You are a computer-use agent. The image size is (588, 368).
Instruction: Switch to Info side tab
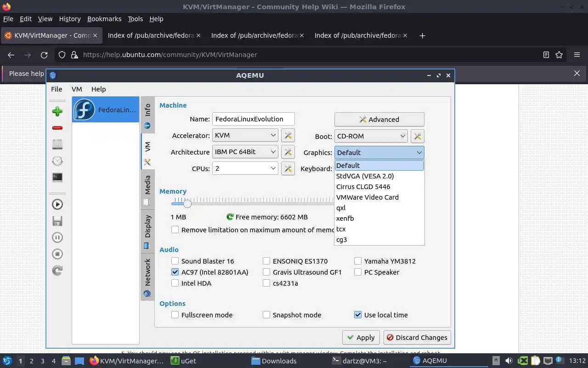point(147,115)
